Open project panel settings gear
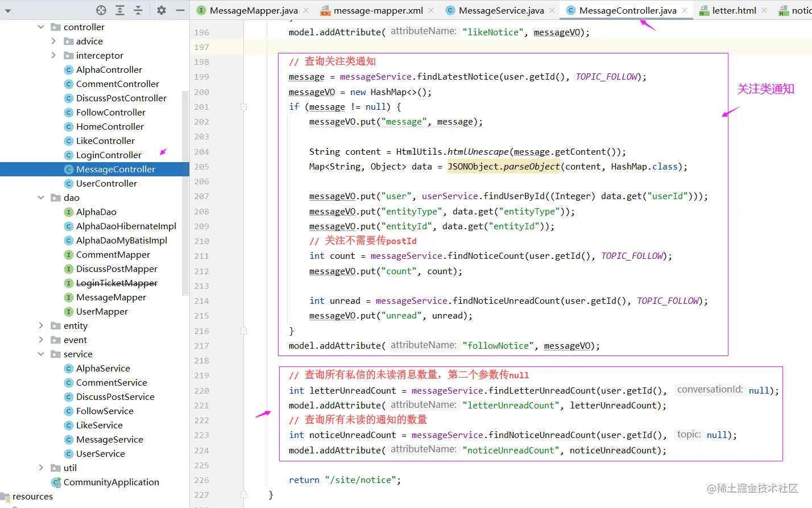812x508 pixels. click(161, 10)
